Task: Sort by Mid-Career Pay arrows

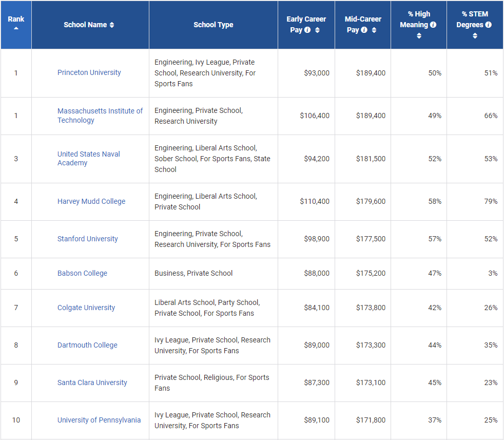Action: [374, 30]
